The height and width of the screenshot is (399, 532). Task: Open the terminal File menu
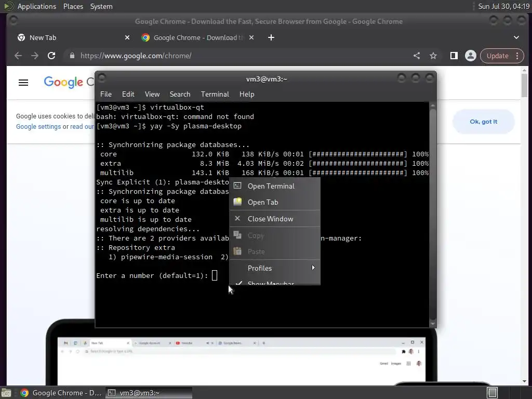(x=106, y=95)
